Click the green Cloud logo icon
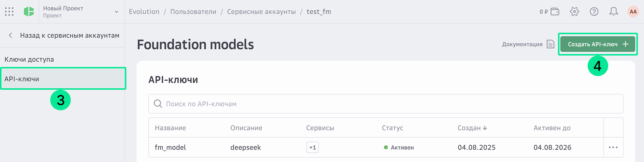Viewport: 644px width, 162px height. point(29,12)
